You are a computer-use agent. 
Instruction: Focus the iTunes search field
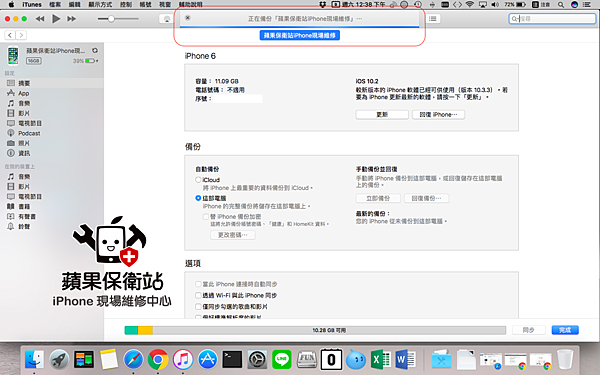(552, 18)
